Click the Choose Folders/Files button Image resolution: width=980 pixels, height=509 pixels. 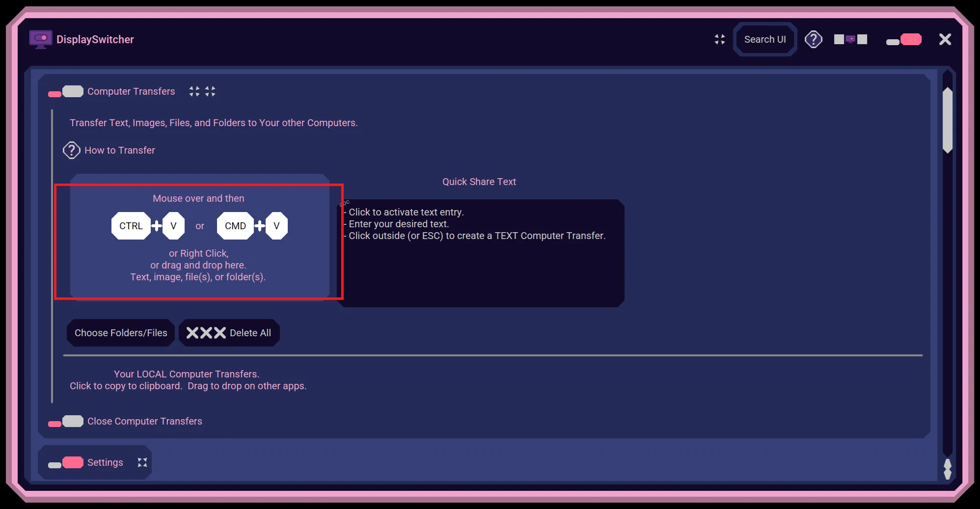tap(121, 333)
